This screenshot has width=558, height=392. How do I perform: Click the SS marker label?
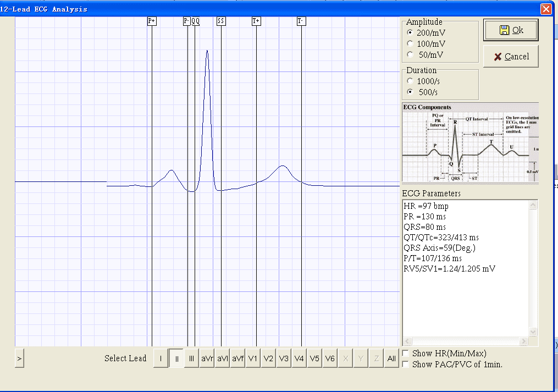click(221, 21)
